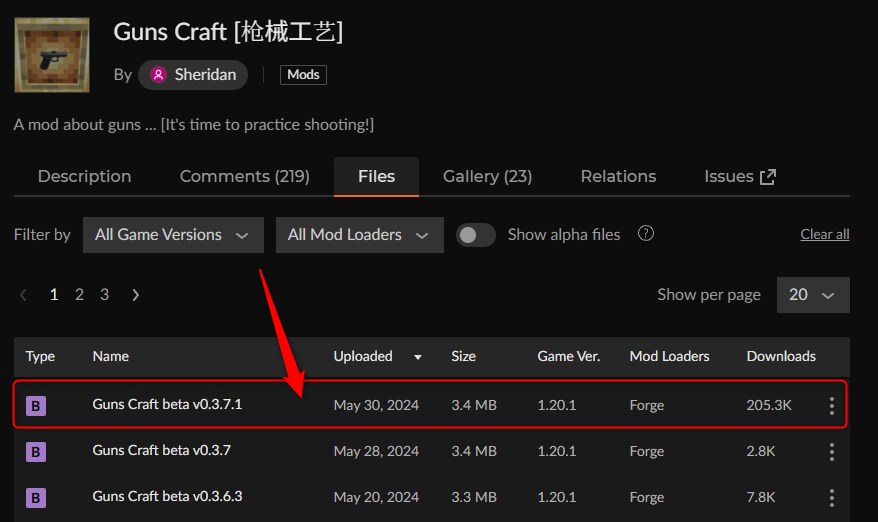Click the Name column header
This screenshot has height=522, width=878.
coord(111,356)
